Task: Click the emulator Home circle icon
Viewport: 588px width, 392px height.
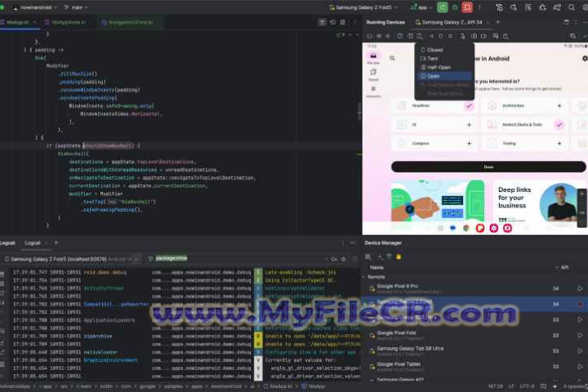Action: tap(441, 37)
